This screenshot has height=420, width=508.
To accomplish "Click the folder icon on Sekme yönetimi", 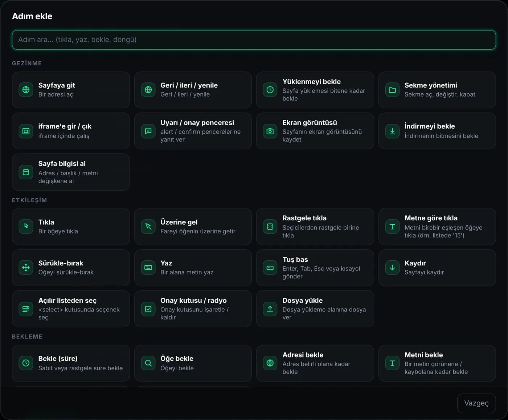I will 392,90.
